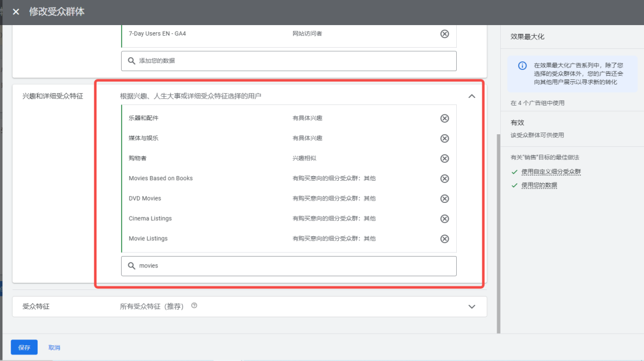Click the 7-Day Users EN - GA4 label
This screenshot has height=361, width=644.
(x=157, y=34)
